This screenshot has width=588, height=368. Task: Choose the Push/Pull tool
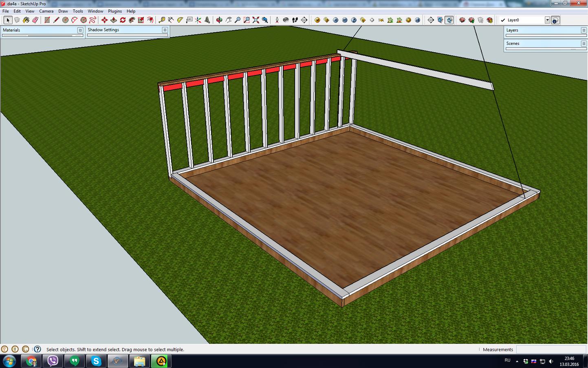(114, 20)
